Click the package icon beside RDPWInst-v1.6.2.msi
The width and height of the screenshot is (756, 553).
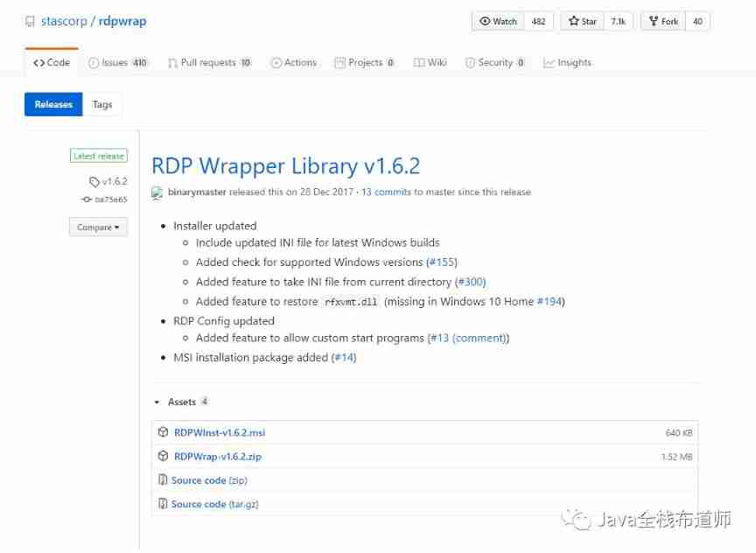pos(163,432)
